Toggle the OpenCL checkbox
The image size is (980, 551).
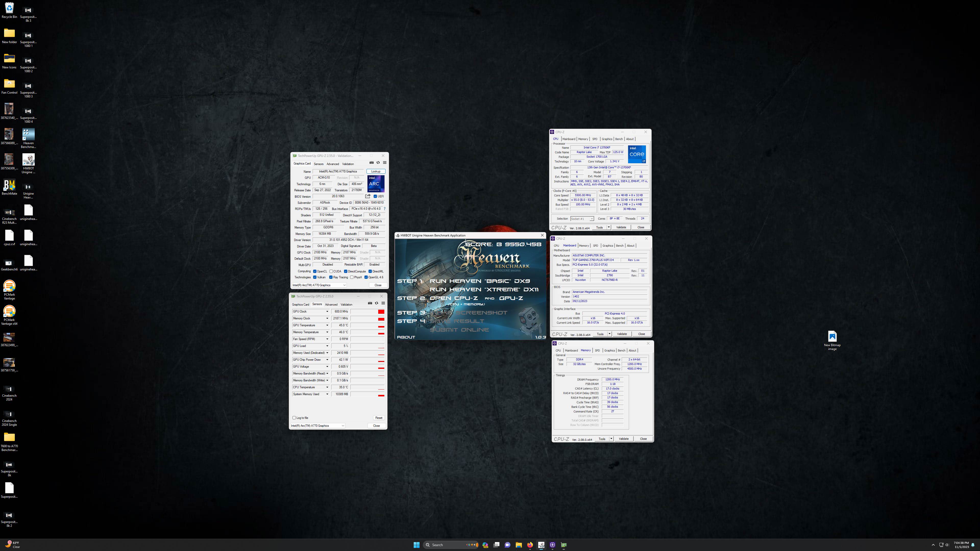[x=315, y=271]
